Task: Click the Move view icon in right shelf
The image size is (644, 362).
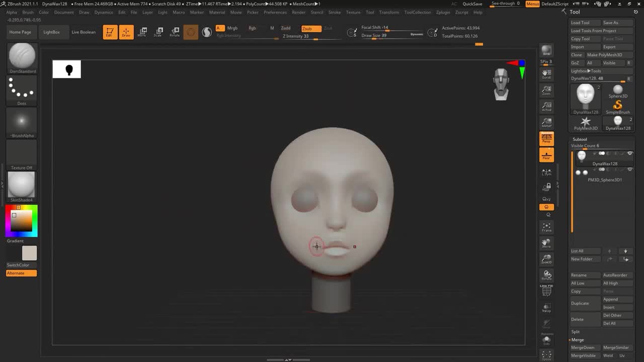Action: (x=546, y=243)
